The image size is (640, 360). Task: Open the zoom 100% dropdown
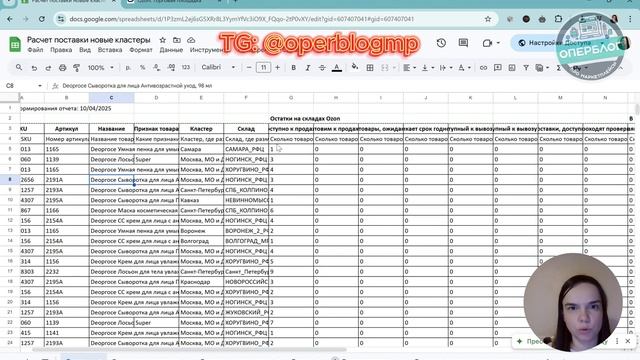point(100,68)
